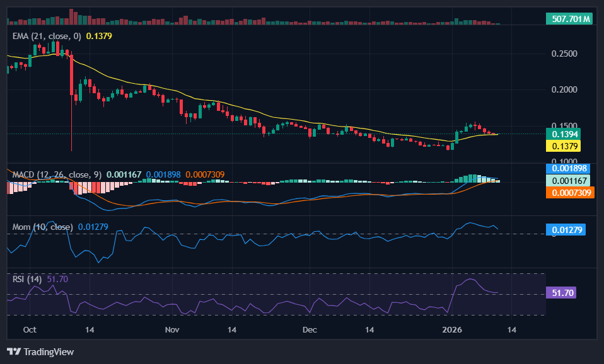Select the MACD (12, 26, close, 9) legend title

point(54,174)
